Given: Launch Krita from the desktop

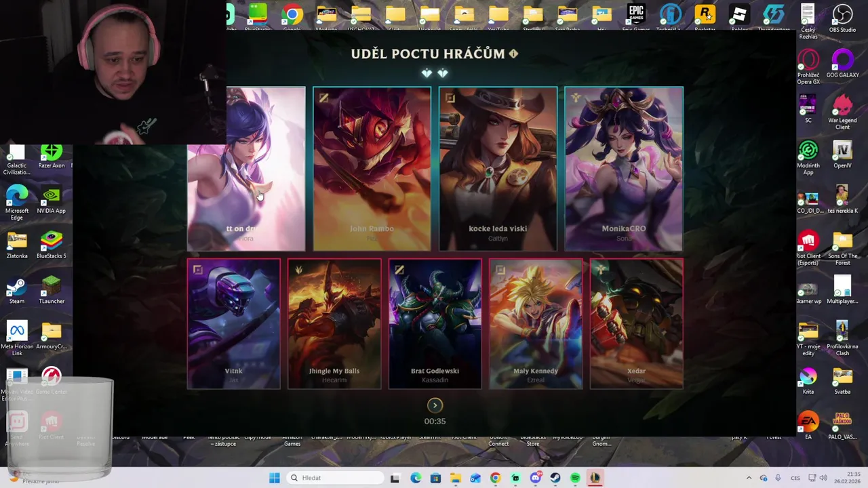Looking at the screenshot, I should pyautogui.click(x=808, y=381).
